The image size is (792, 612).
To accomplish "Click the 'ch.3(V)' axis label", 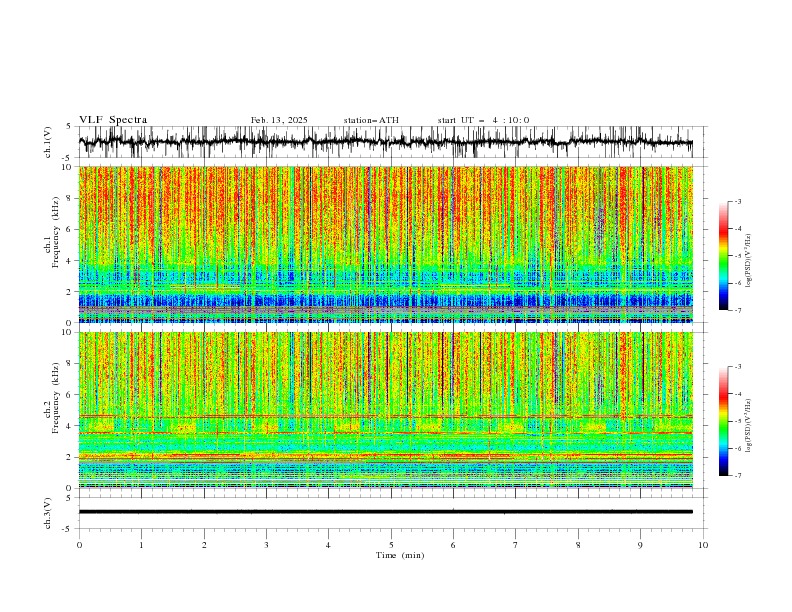I will (x=48, y=513).
